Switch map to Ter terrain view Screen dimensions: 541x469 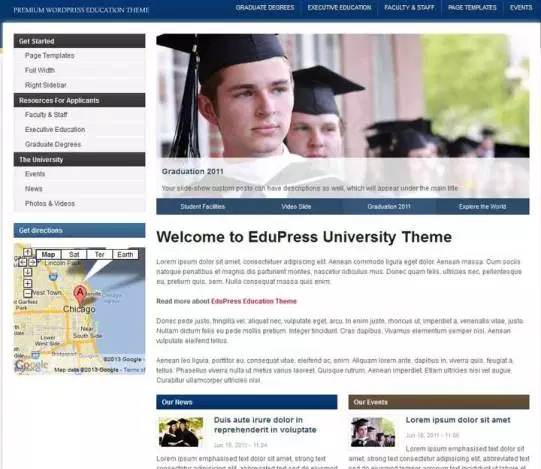(x=99, y=255)
